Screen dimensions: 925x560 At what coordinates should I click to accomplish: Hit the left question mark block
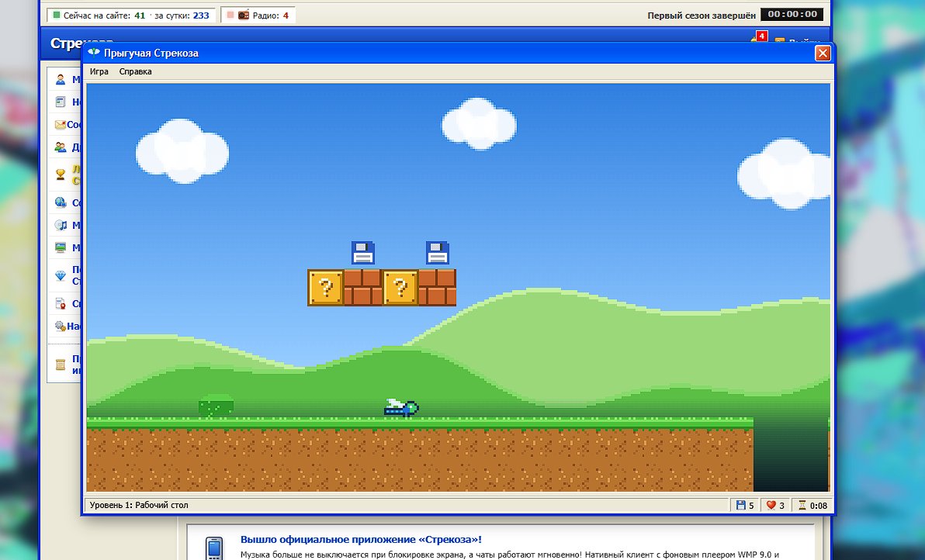pyautogui.click(x=326, y=288)
